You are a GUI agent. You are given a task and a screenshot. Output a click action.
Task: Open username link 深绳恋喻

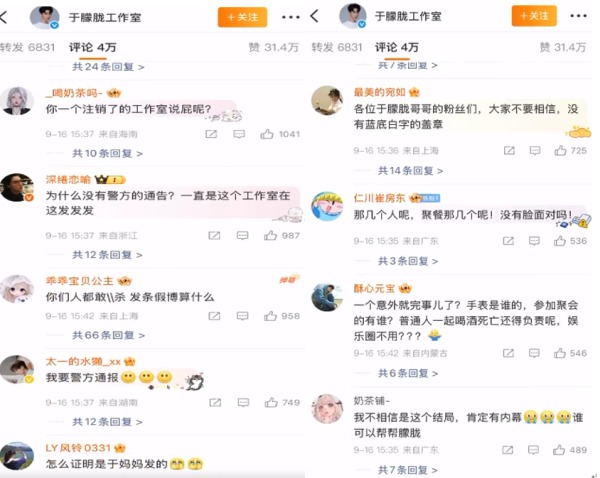68,179
